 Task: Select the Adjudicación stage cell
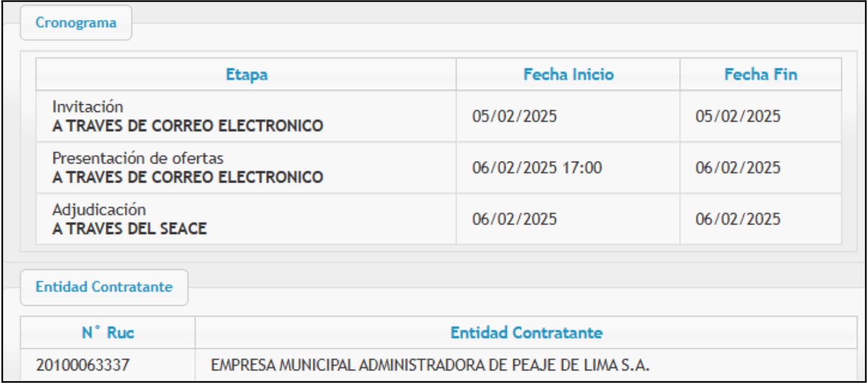[246, 219]
